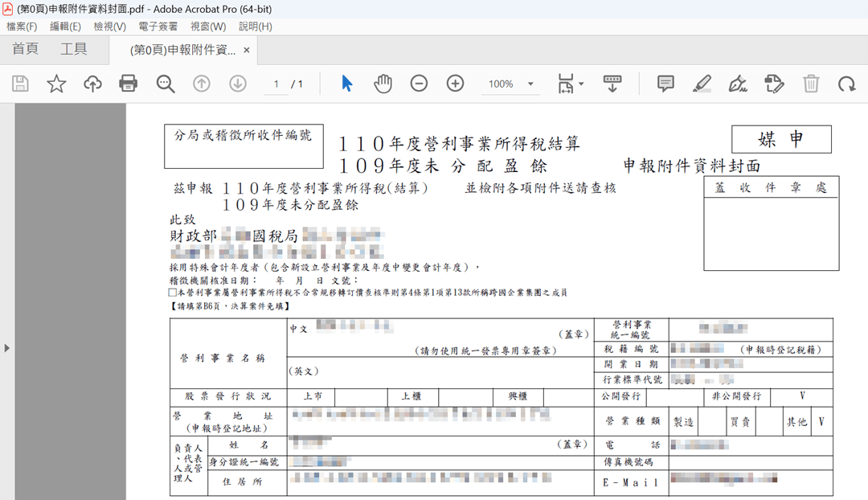The image size is (868, 500).
Task: Click the 蓋 收 件 章 處 header
Action: coord(771,187)
